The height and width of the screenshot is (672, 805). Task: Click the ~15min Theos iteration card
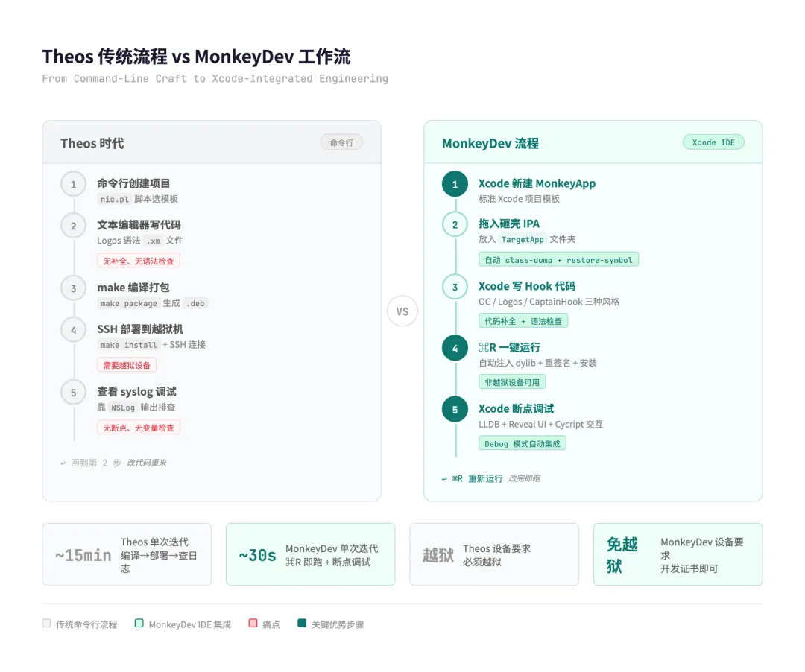click(x=127, y=554)
